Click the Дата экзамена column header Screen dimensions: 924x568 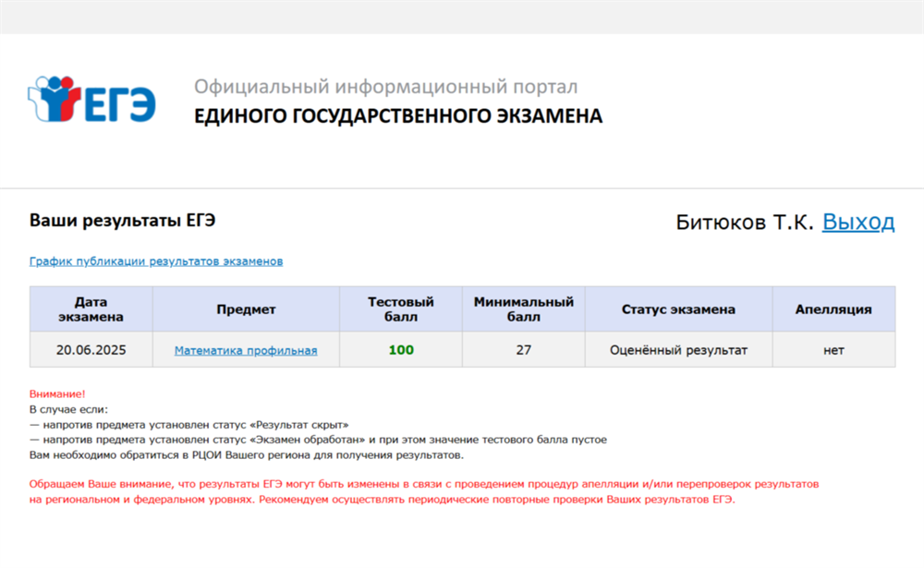91,309
